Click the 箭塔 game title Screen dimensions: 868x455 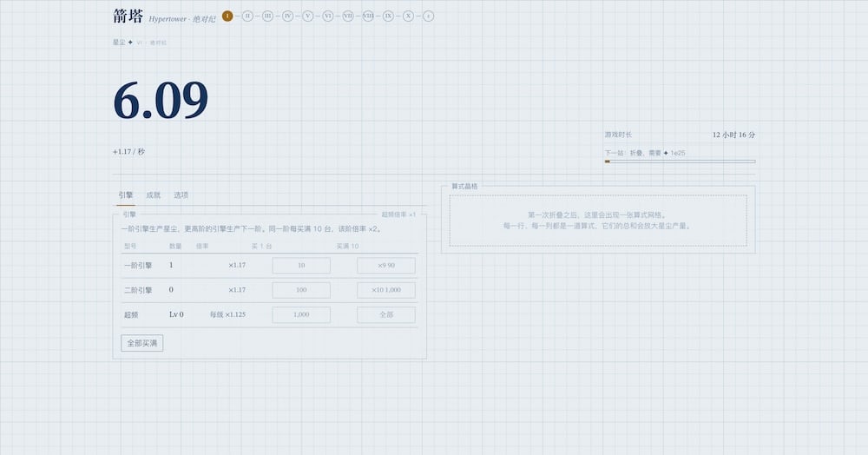tap(128, 16)
